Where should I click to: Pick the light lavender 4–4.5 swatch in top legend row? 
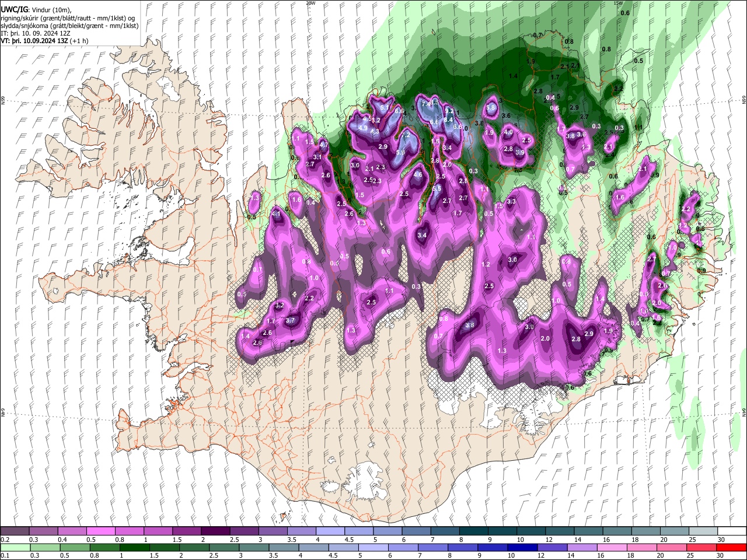click(330, 531)
